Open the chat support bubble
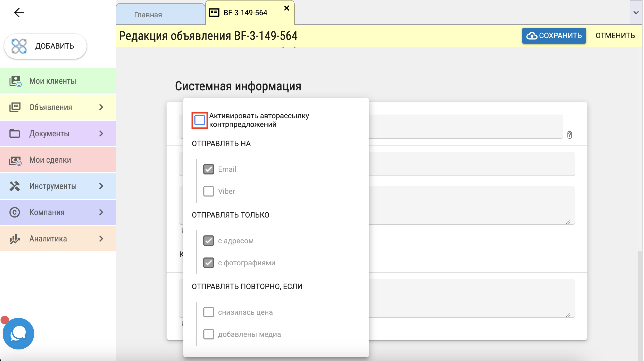 (x=18, y=334)
